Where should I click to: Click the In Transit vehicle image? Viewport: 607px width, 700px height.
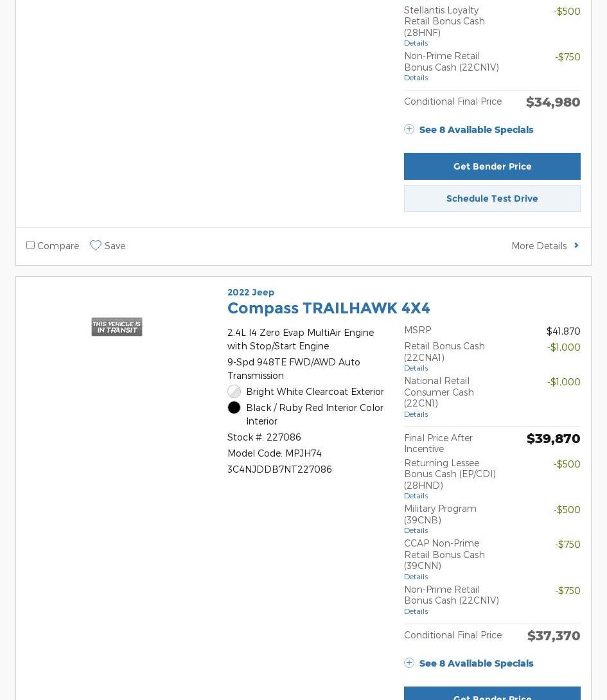point(116,327)
